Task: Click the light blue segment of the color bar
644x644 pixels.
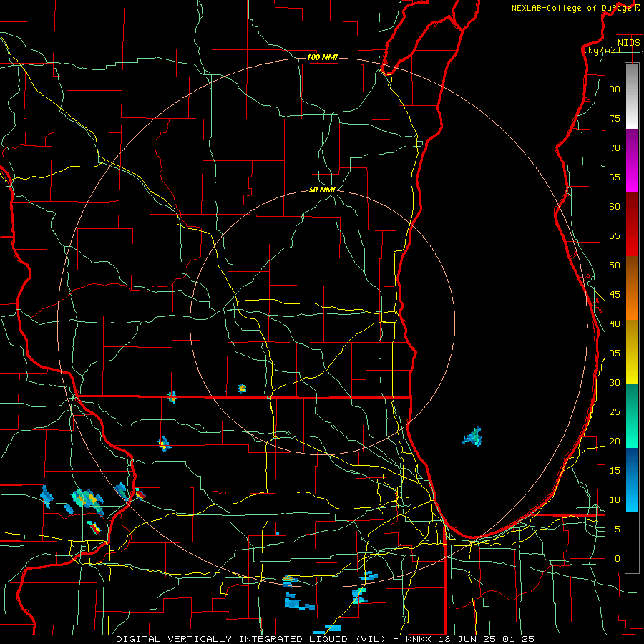Action: [x=632, y=479]
